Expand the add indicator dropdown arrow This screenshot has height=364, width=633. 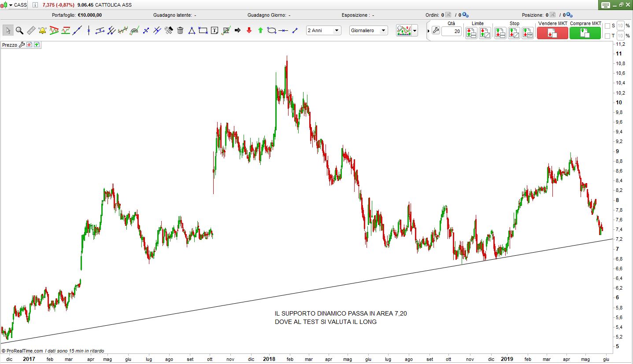pos(415,31)
